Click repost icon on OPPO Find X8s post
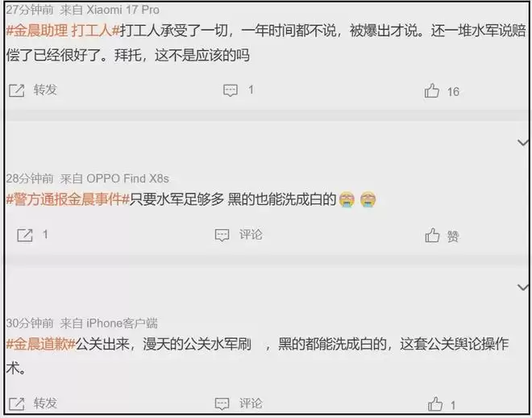The image size is (532, 418). click(25, 235)
